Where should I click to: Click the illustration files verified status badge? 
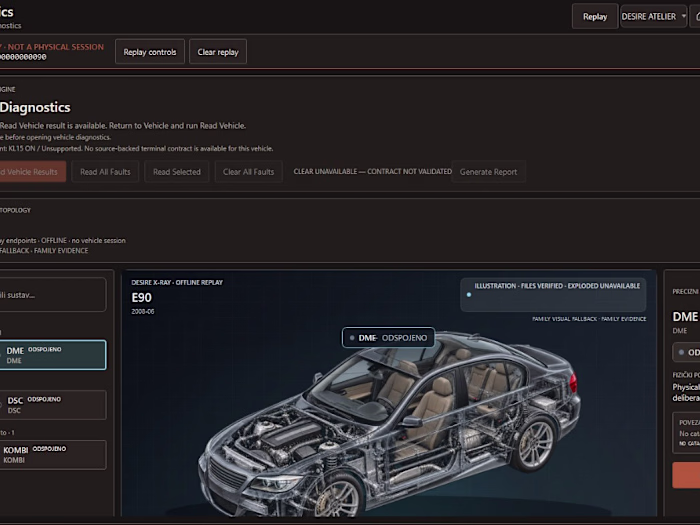click(x=553, y=295)
